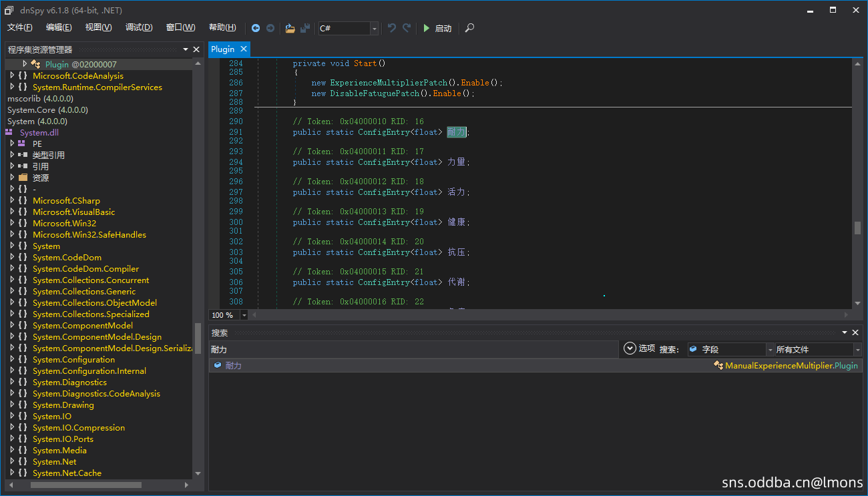This screenshot has width=868, height=496.
Task: Close the search panel
Action: click(855, 332)
